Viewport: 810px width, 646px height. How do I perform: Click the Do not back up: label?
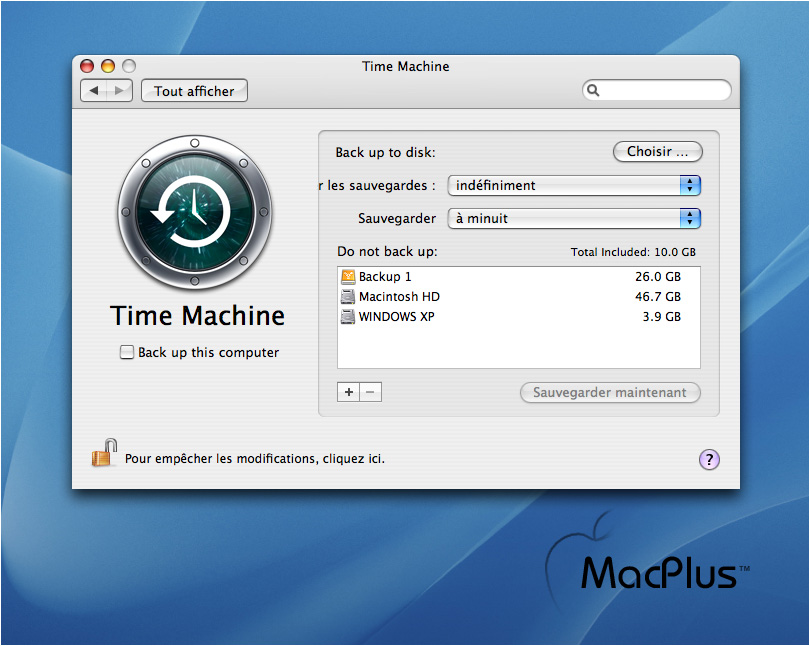387,251
